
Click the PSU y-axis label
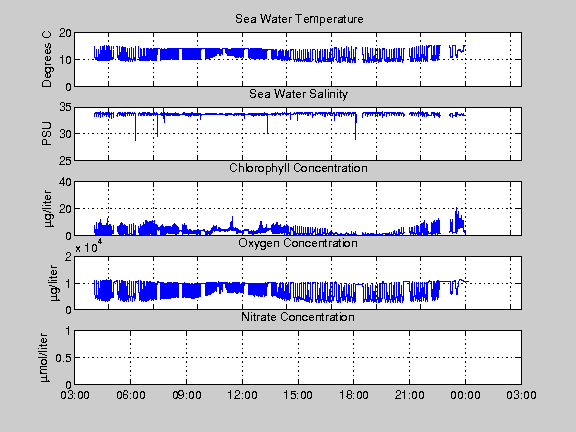point(47,134)
